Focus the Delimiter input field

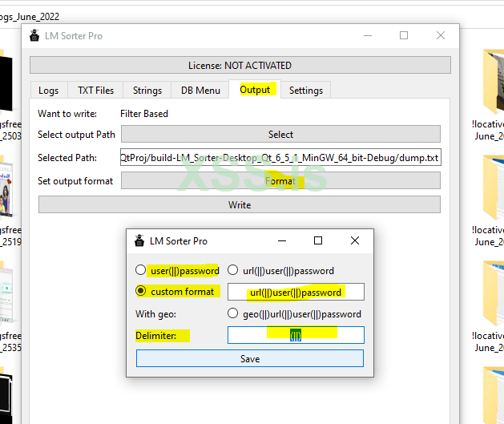click(x=296, y=335)
